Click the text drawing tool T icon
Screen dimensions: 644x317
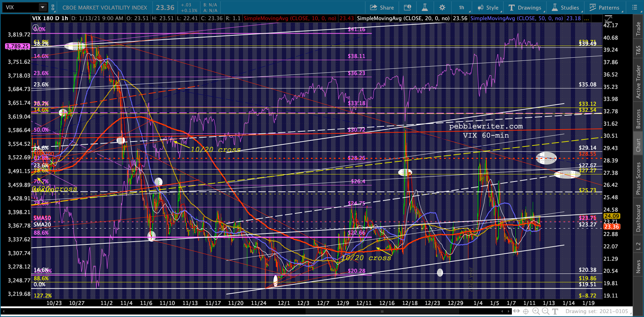555,311
